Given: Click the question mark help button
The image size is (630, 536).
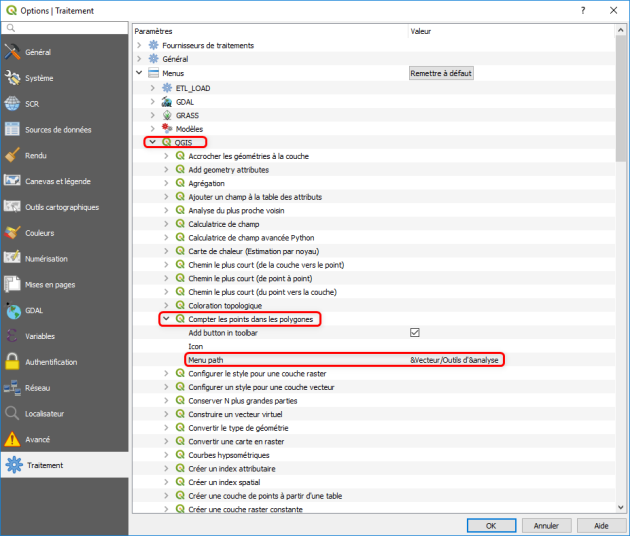Looking at the screenshot, I should pos(583,10).
